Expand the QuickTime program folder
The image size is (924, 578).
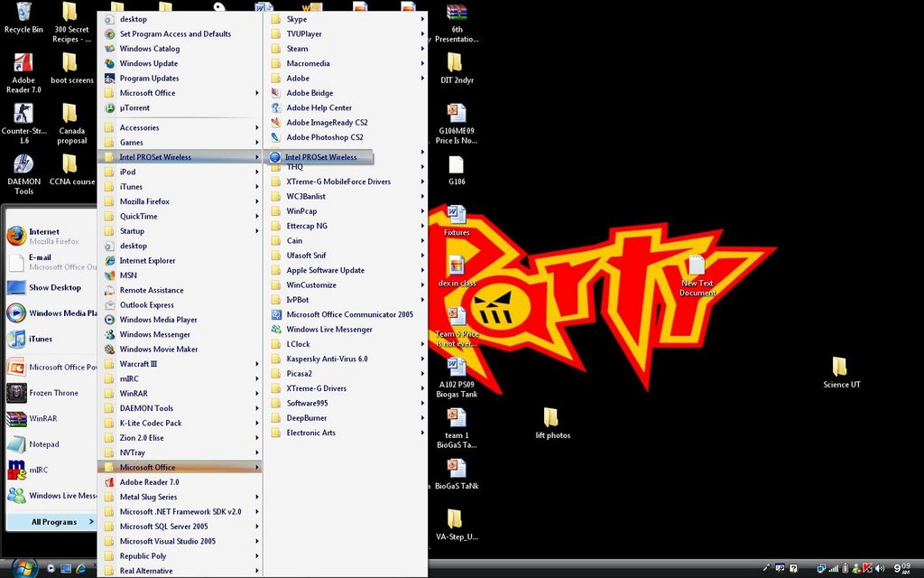point(180,217)
